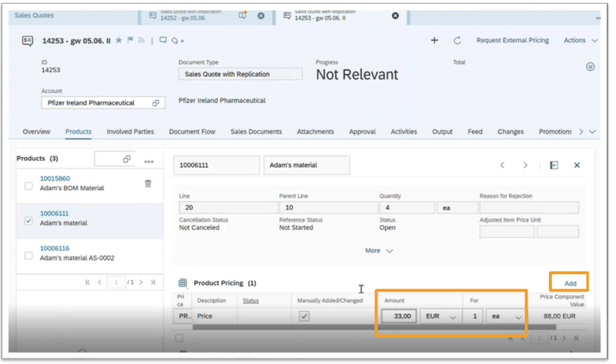Click Request External Pricing

tap(512, 40)
